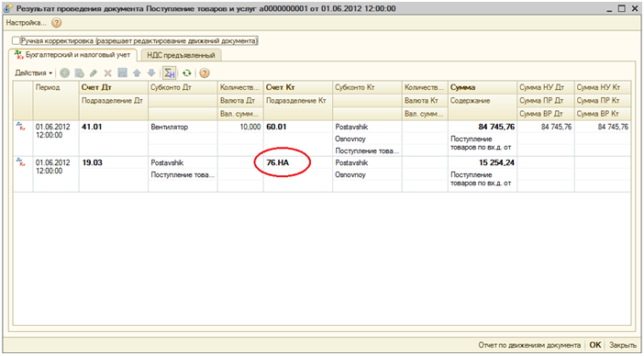Click the green Add record toolbar icon
This screenshot has width=644, height=356.
pos(64,73)
